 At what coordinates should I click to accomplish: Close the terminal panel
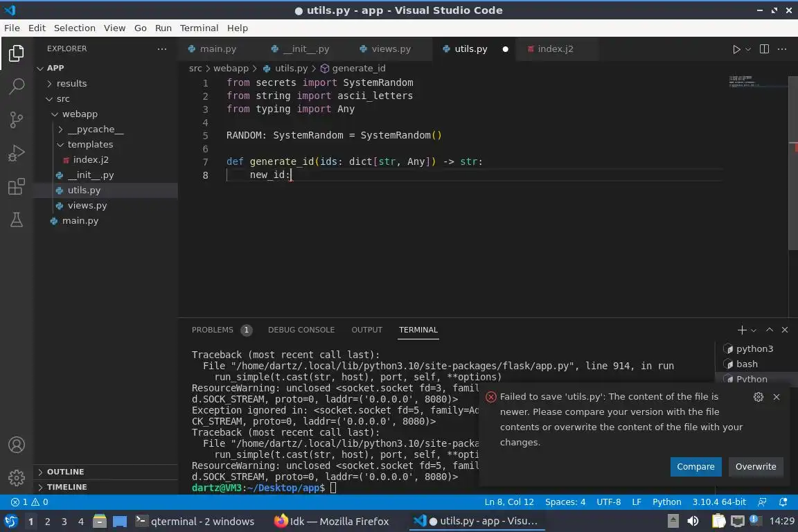tap(785, 330)
